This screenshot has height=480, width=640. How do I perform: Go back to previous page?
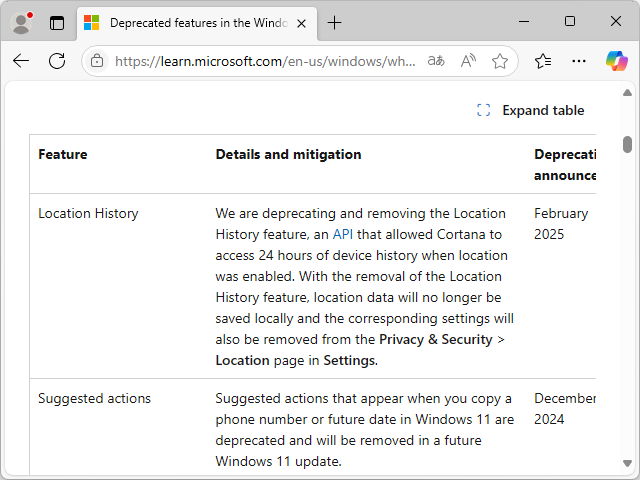pos(21,61)
